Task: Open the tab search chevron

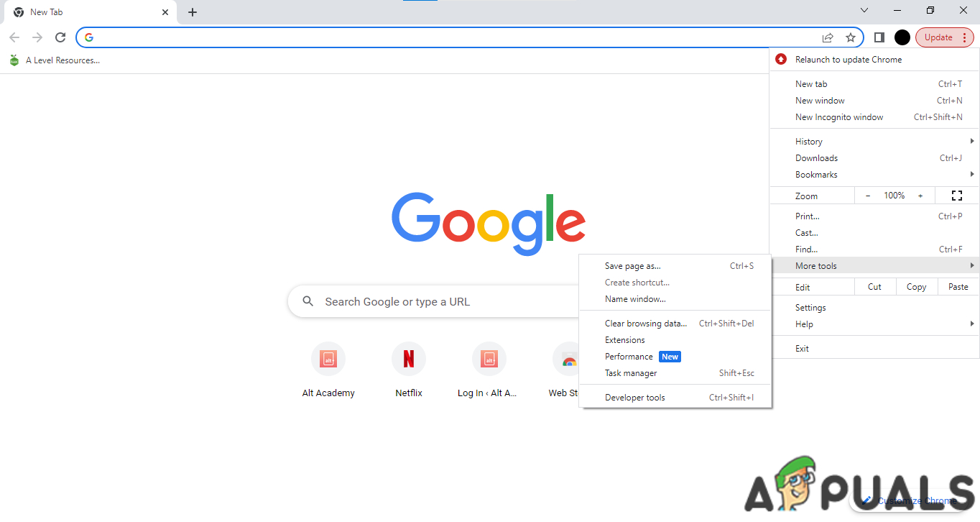Action: coord(864,10)
